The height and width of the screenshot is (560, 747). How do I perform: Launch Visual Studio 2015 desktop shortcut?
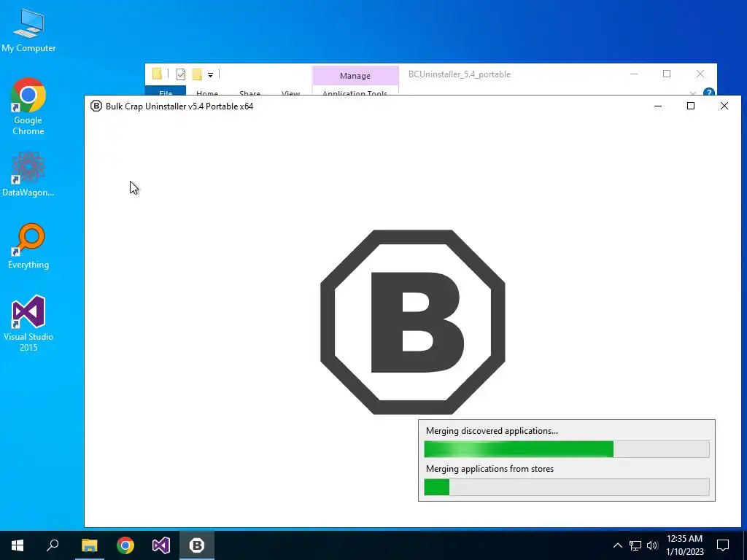(28, 323)
